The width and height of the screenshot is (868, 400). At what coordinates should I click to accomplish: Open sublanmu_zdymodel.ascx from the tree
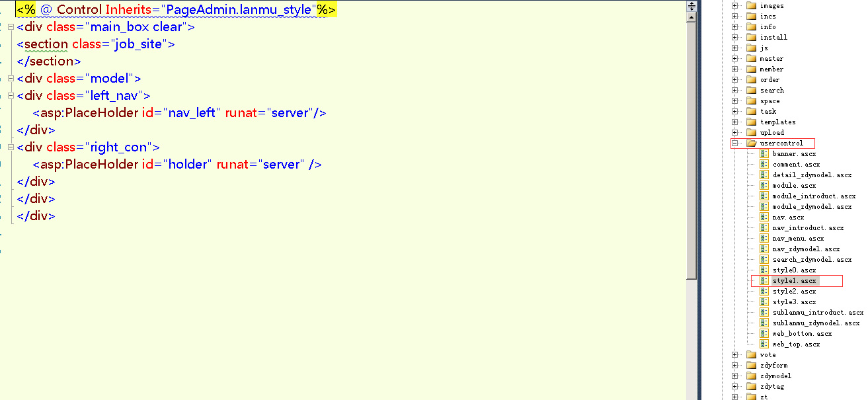816,323
